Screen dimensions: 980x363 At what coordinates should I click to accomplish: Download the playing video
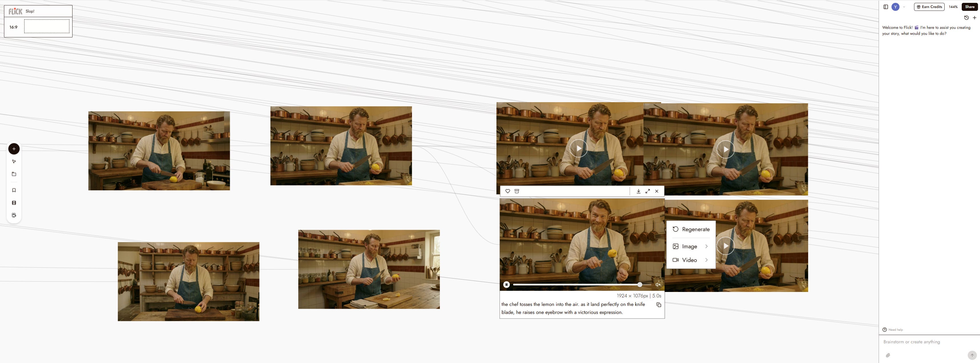point(638,191)
